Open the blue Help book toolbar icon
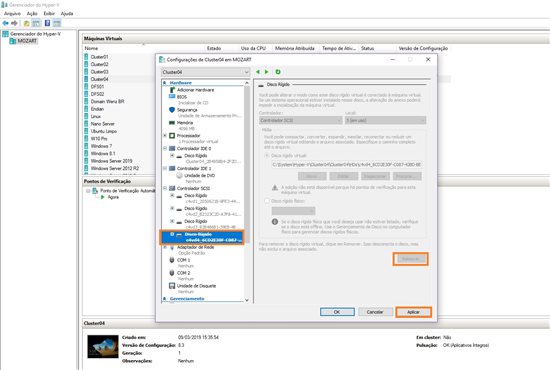Viewport: 550px width, 370px height. click(x=47, y=23)
